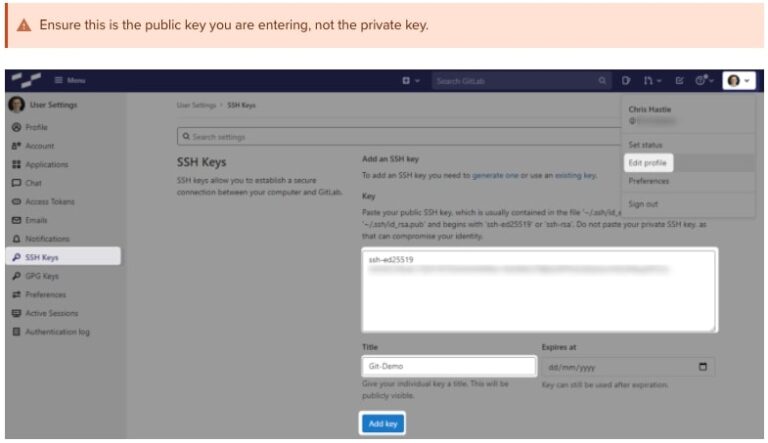Select Notifications in the sidebar
Screen dimensions: 768x443
pos(47,239)
